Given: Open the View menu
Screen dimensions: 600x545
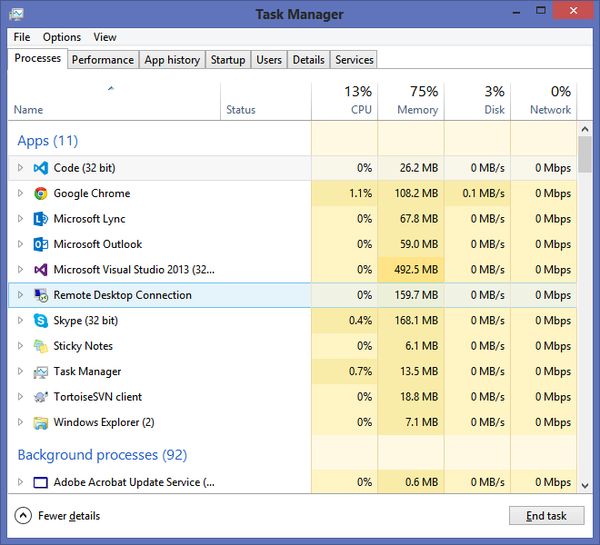Looking at the screenshot, I should coord(105,37).
